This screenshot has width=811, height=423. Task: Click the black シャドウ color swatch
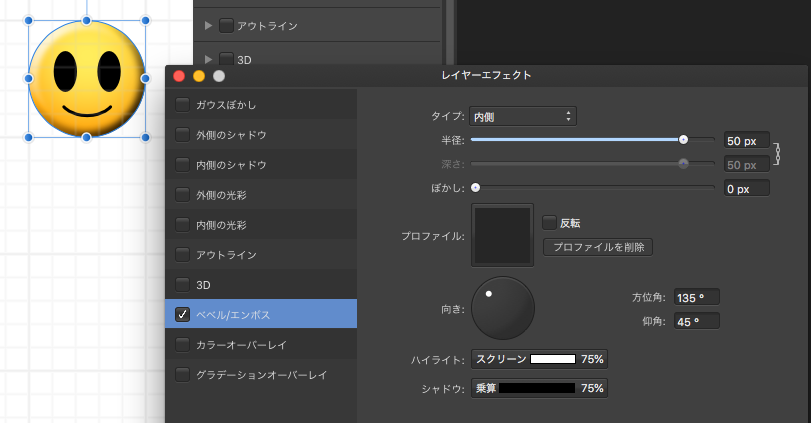[x=537, y=388]
